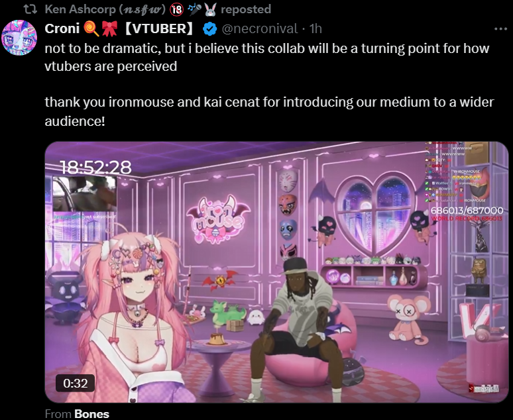Click the ironmouse neon sign in video
This screenshot has height=420, width=513.
point(217,220)
